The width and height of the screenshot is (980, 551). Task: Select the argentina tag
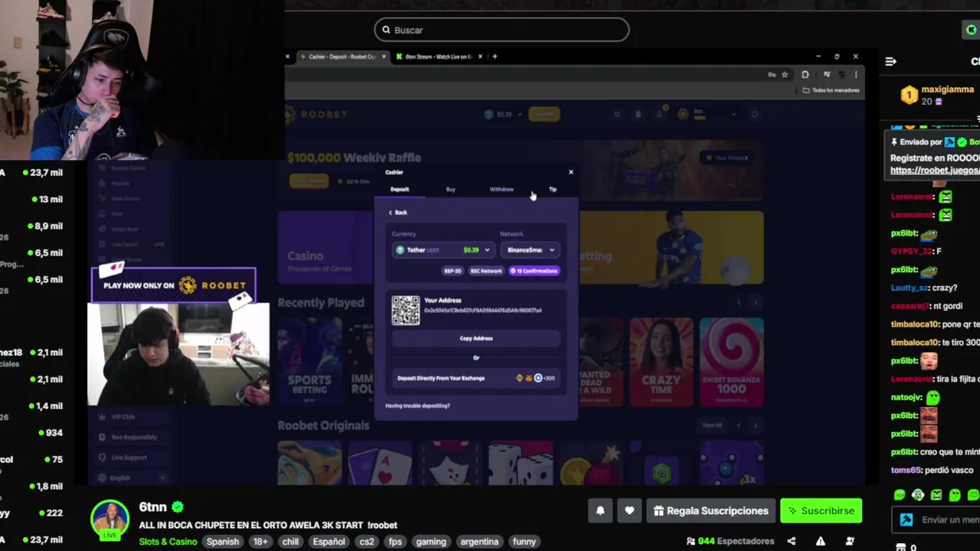[x=479, y=541]
